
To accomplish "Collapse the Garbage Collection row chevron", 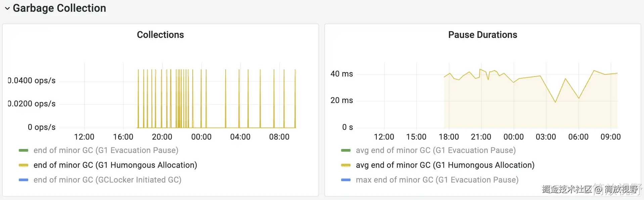I will (7, 8).
